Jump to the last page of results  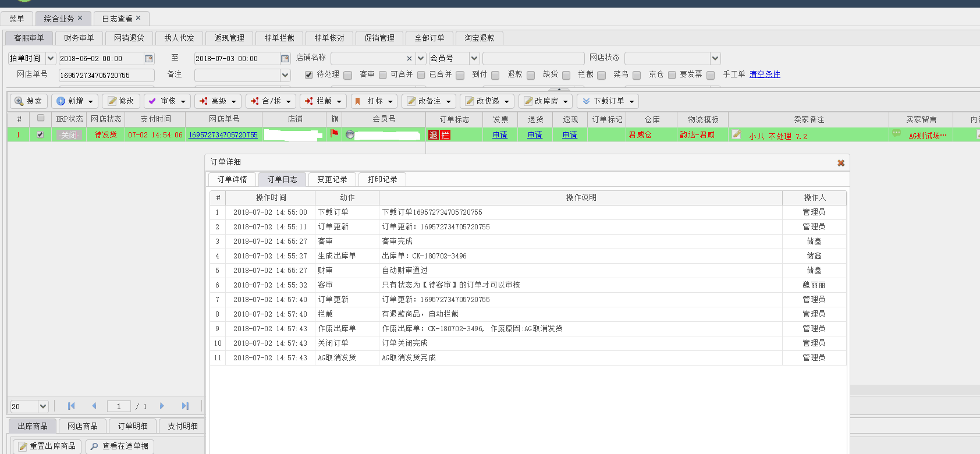click(x=185, y=406)
